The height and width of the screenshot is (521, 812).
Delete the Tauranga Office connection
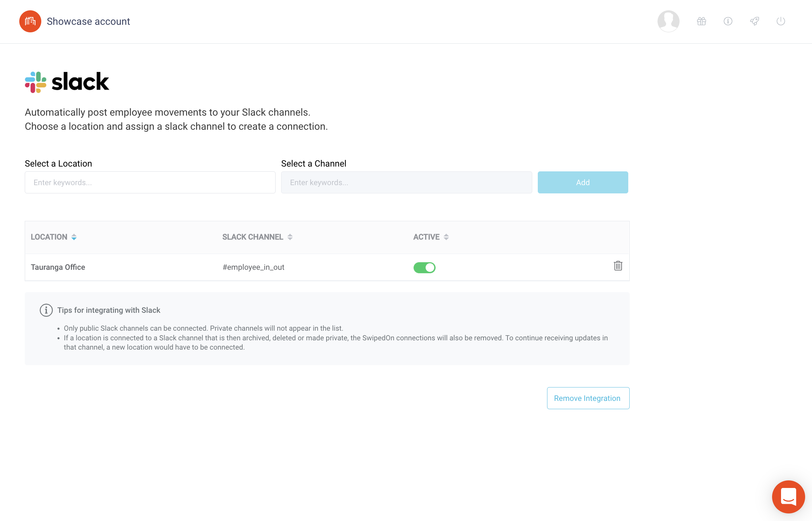click(618, 266)
